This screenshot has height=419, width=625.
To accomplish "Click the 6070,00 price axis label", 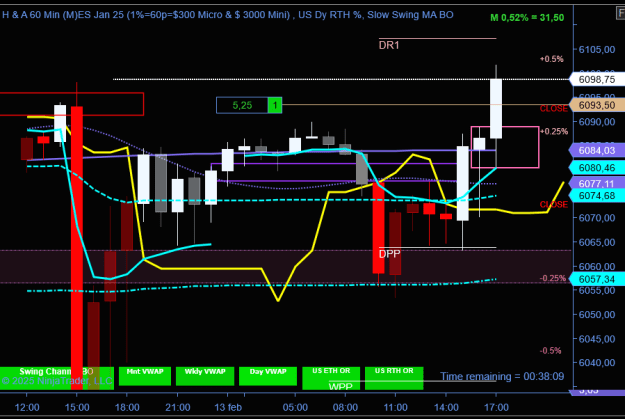I will 597,218.
